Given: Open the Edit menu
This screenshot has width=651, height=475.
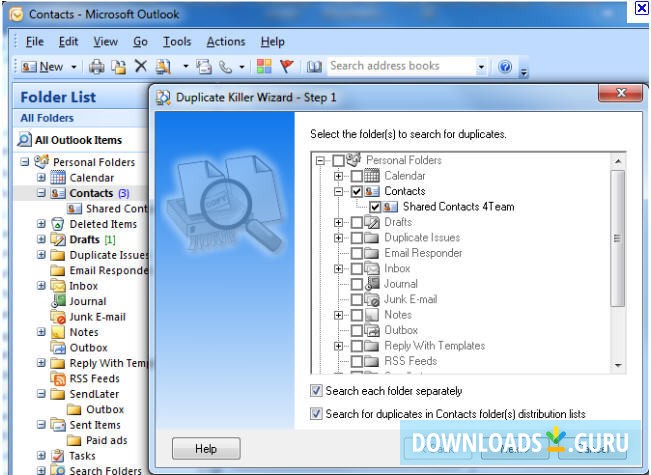Looking at the screenshot, I should click(x=68, y=42).
